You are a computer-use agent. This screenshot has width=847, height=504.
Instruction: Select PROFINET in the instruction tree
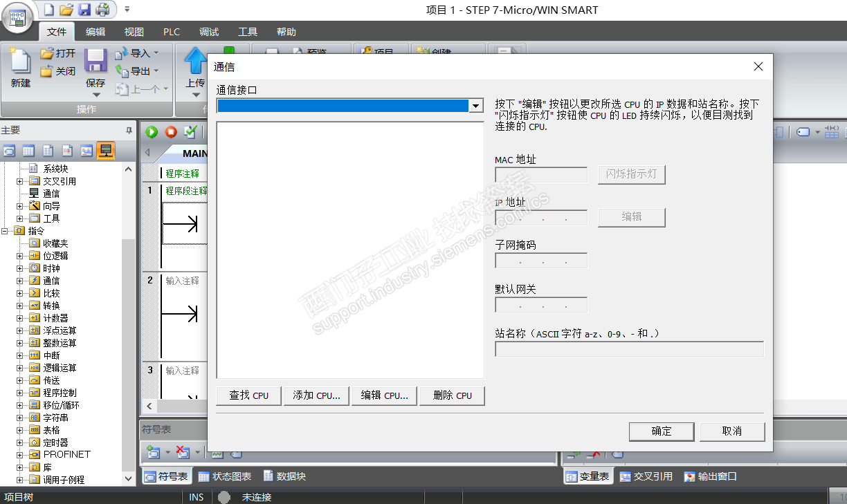click(66, 455)
